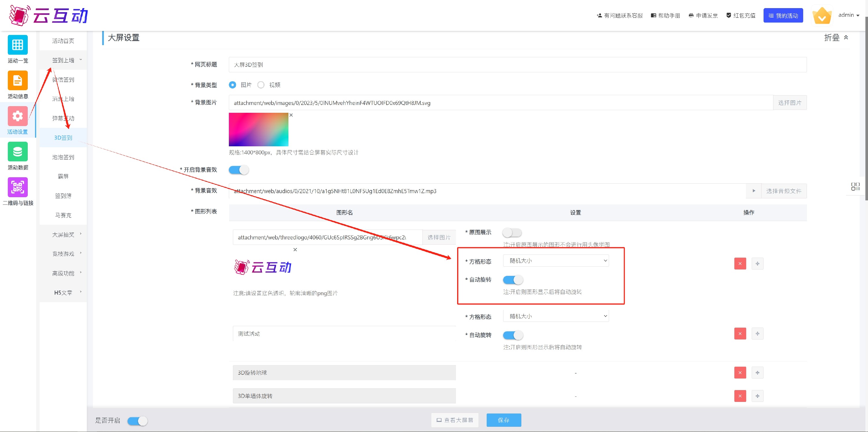The height and width of the screenshot is (432, 868).
Task: Click the 云互动 logo in header
Action: click(x=49, y=16)
